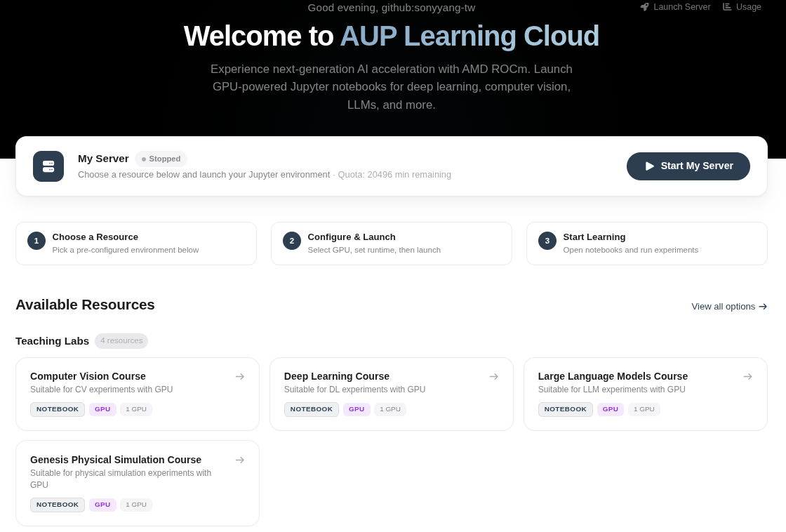
Task: Click the 'My Server' heading
Action: point(103,159)
